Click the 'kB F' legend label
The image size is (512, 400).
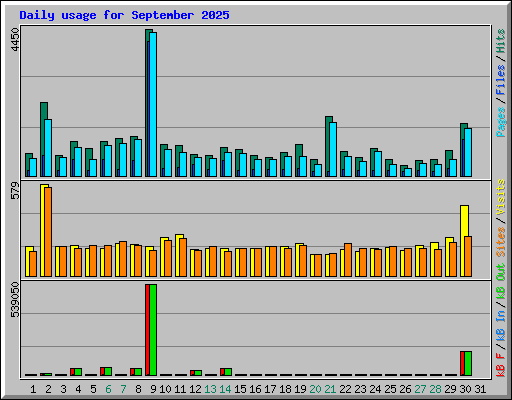(x=500, y=365)
